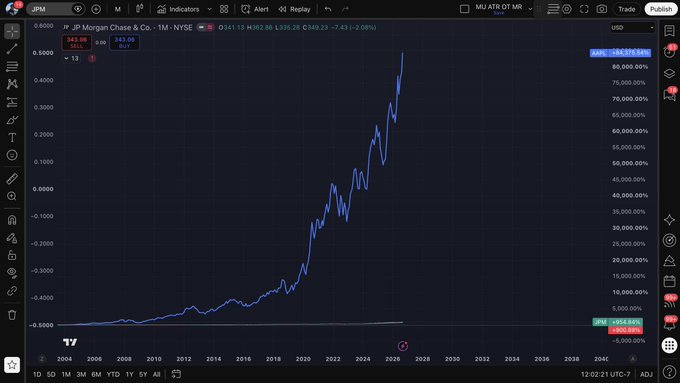
Task: Open the chats panel in right sidebar
Action: [x=669, y=95]
